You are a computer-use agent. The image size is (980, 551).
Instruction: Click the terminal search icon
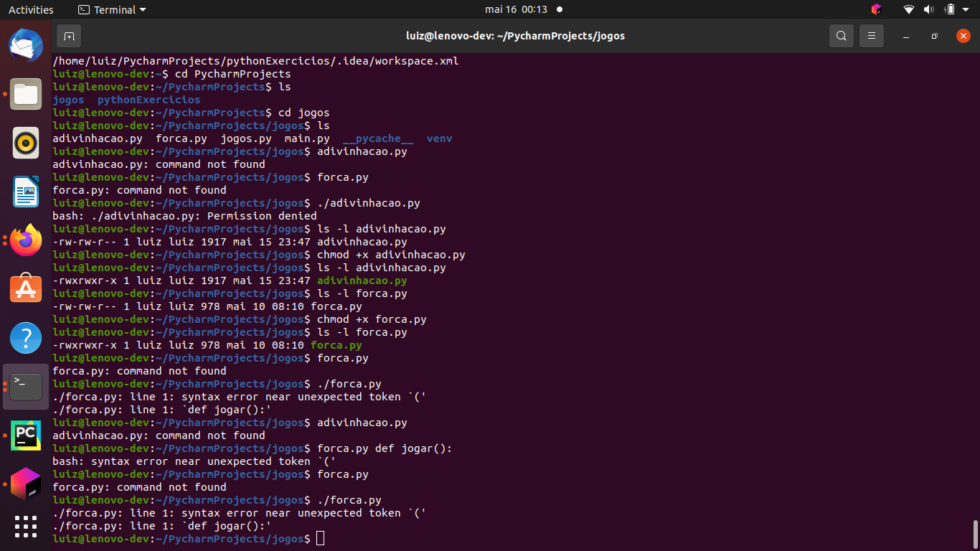click(x=842, y=36)
